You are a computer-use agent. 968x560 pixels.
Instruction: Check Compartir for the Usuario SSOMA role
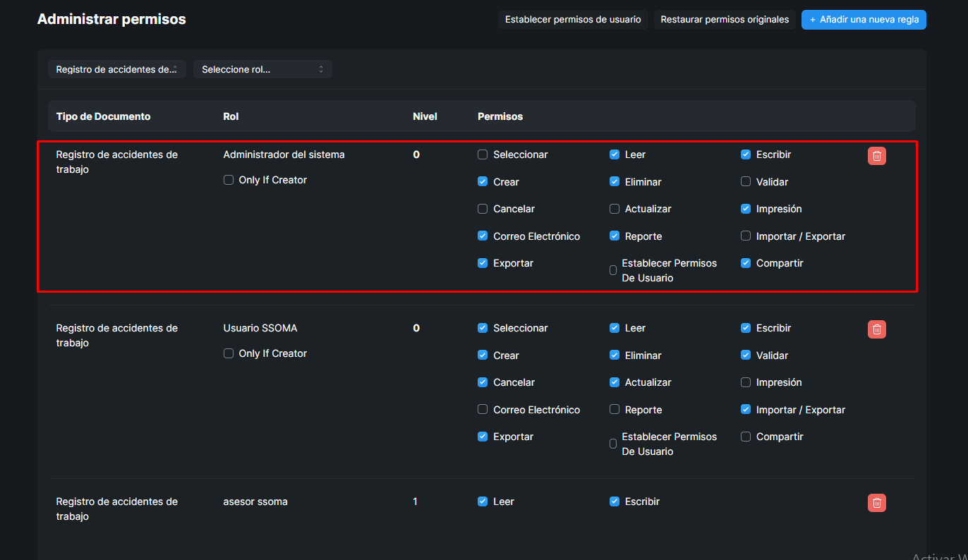[x=746, y=437]
